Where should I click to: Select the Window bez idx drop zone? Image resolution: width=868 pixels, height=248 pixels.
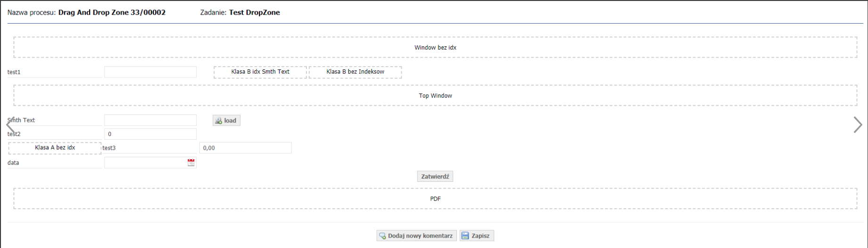coord(435,47)
